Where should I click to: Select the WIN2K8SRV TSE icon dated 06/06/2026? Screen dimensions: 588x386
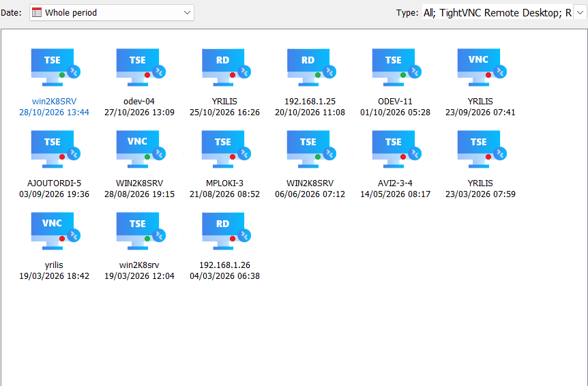pyautogui.click(x=311, y=149)
